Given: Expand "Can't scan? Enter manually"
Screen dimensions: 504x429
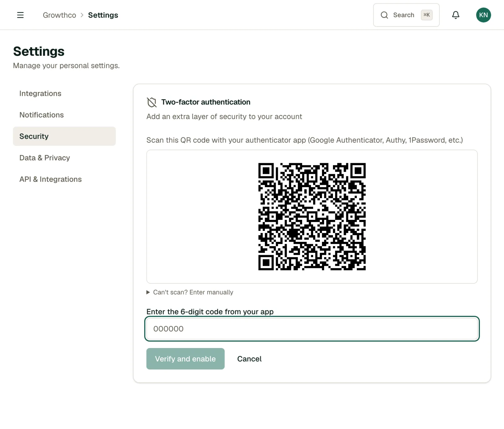Looking at the screenshot, I should coord(190,292).
